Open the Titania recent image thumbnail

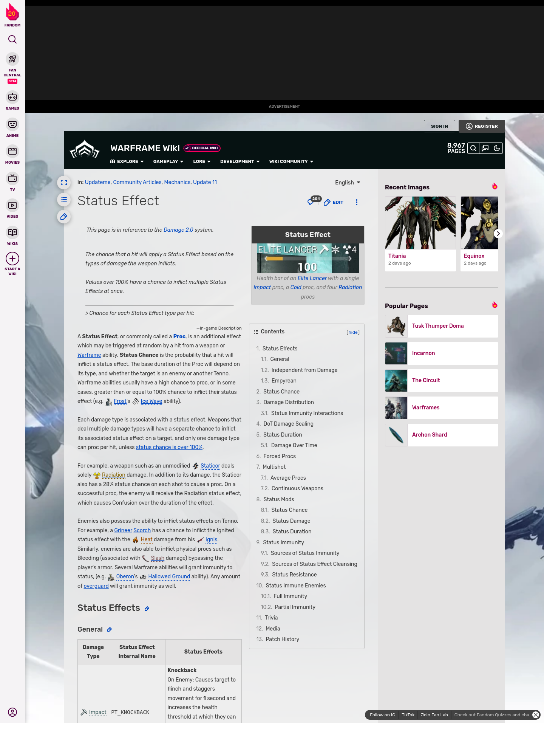(x=420, y=223)
